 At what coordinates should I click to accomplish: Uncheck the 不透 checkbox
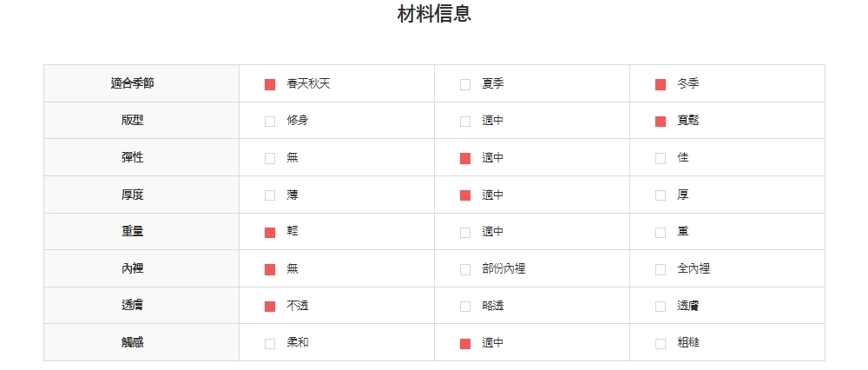pyautogui.click(x=270, y=306)
